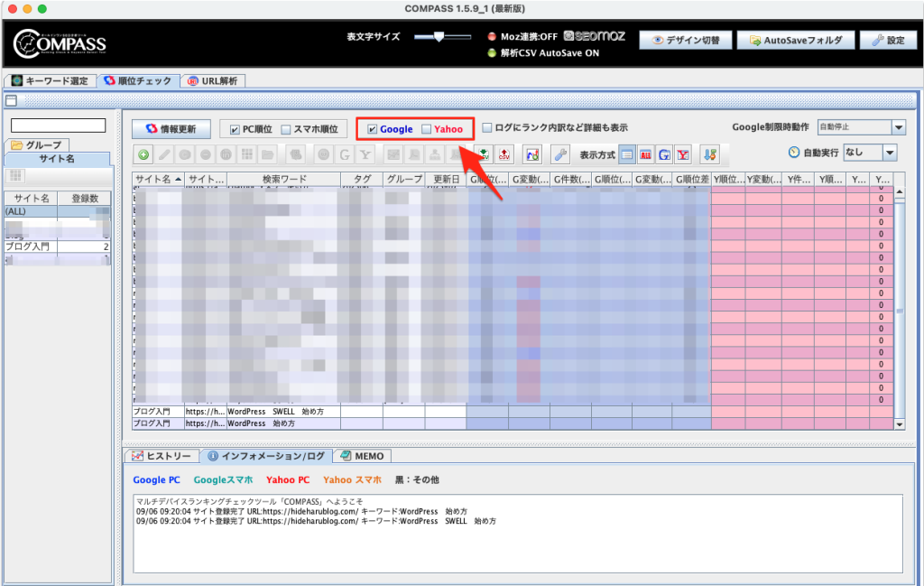
Task: Enable the Yahoo checkbox
Action: 427,129
